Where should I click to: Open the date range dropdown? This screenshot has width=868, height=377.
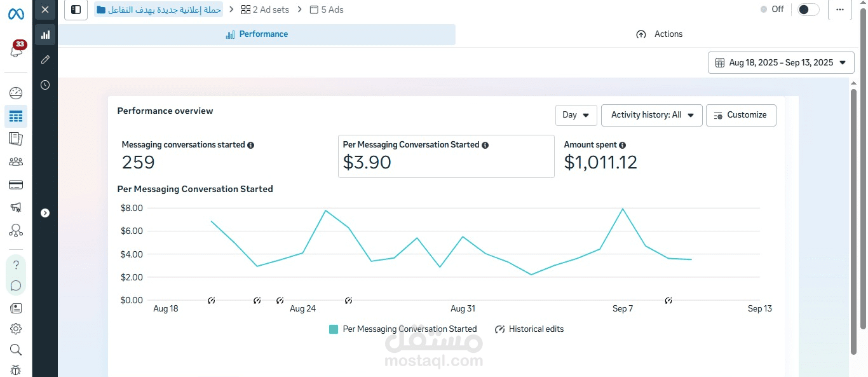(781, 62)
